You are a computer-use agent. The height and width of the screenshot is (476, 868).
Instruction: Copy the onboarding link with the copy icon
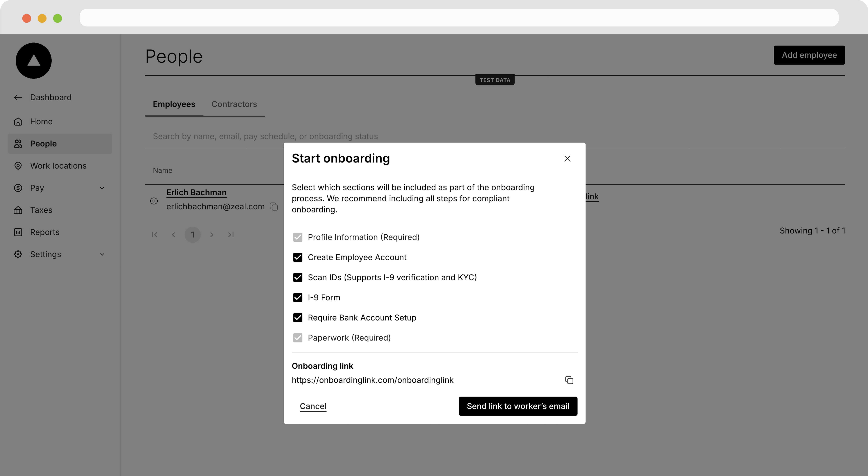point(569,380)
